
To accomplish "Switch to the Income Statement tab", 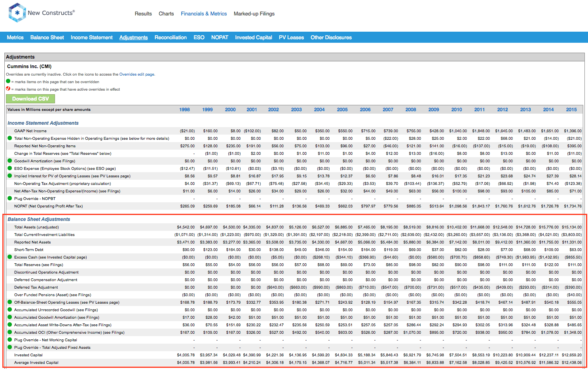I will (91, 37).
